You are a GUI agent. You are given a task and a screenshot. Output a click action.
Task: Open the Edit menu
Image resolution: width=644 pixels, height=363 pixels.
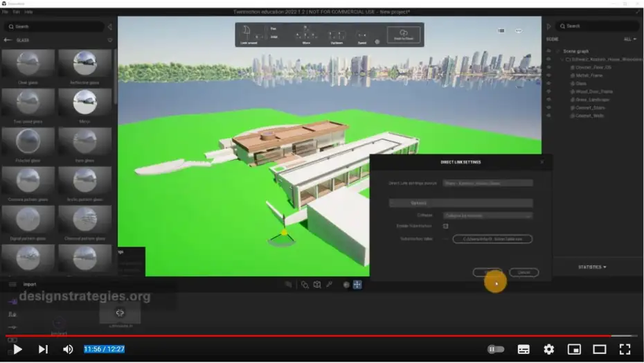[x=16, y=12]
